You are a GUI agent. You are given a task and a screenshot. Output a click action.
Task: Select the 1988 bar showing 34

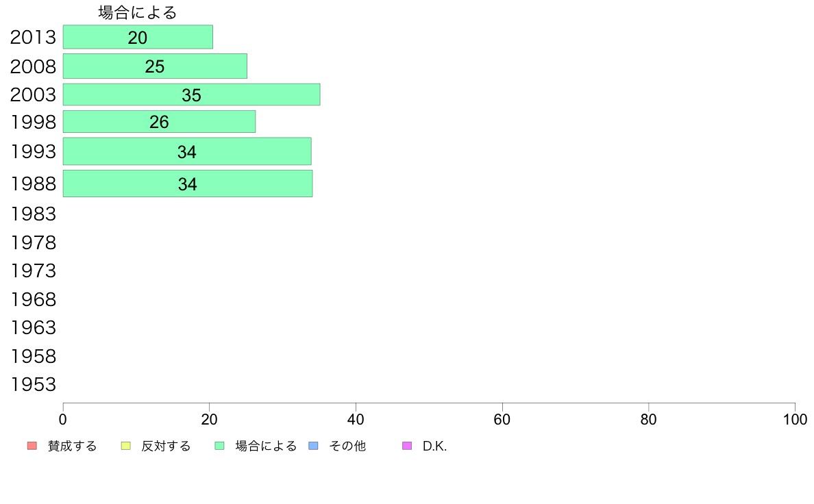(x=188, y=184)
